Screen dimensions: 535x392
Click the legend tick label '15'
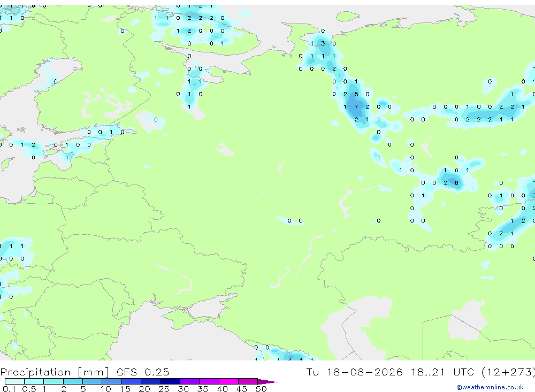click(125, 389)
